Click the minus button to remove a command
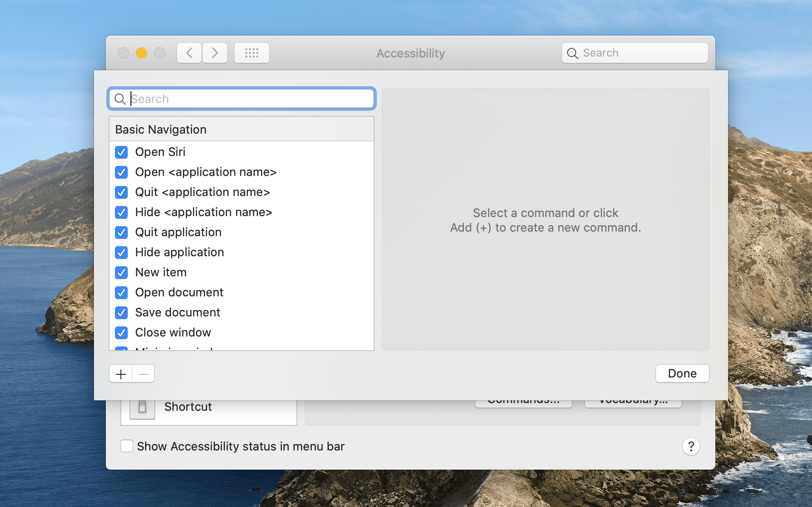The height and width of the screenshot is (507, 812). 143,373
